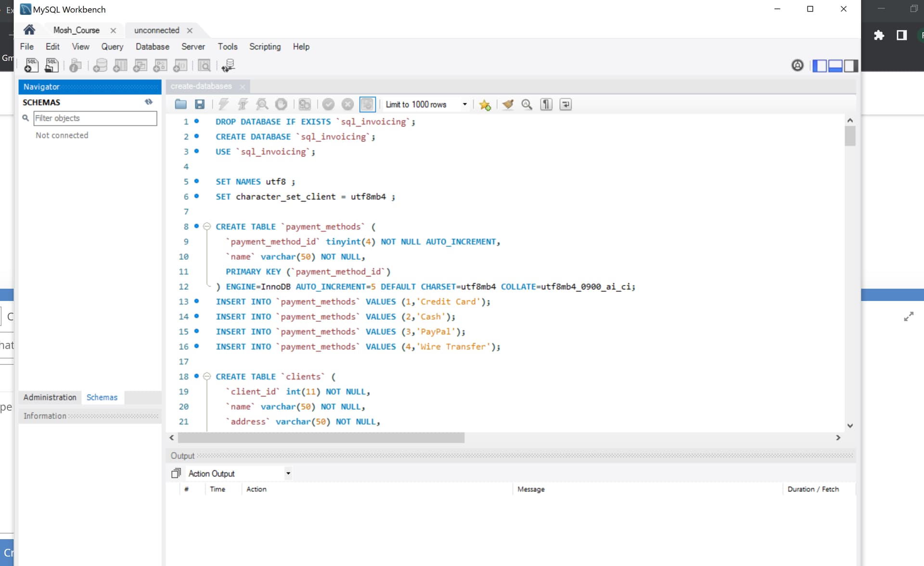Close the unconnected tab
Viewport: 924px width, 566px height.
pyautogui.click(x=190, y=30)
